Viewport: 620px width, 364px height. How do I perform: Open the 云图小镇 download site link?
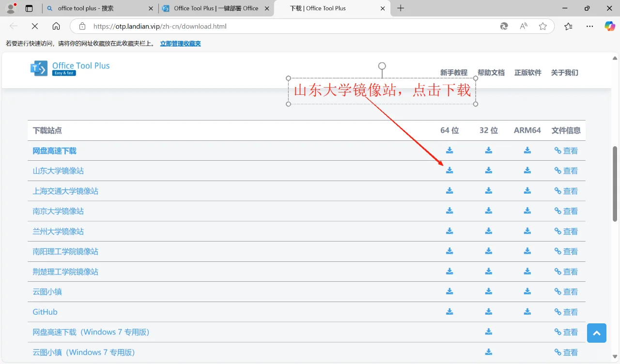tap(47, 292)
